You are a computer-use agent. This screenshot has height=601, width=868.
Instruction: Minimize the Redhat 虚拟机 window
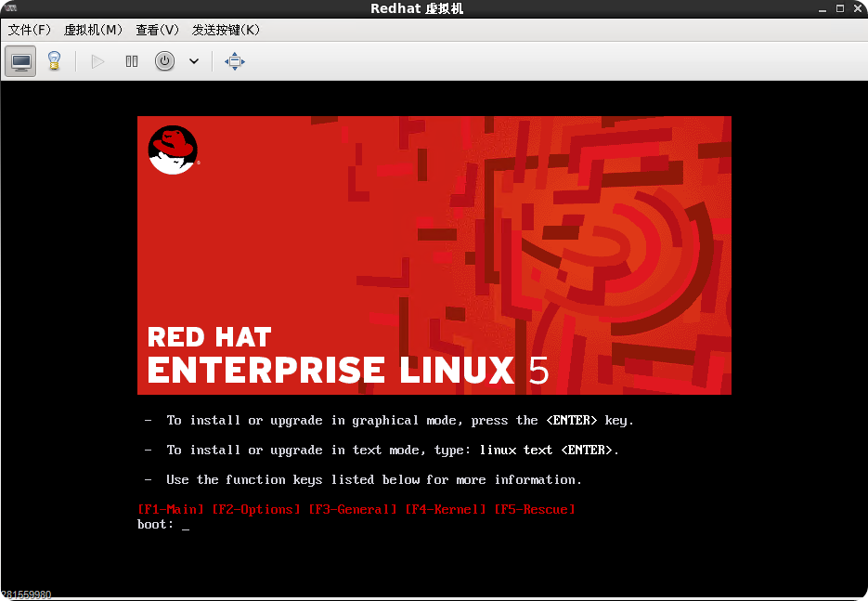(x=823, y=9)
